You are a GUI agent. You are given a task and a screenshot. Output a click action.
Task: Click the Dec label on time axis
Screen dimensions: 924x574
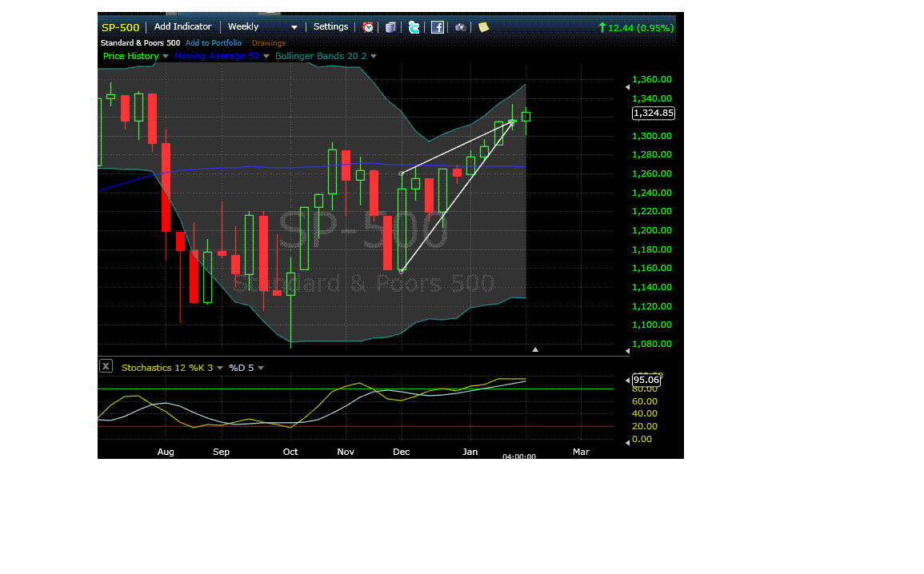coord(402,452)
